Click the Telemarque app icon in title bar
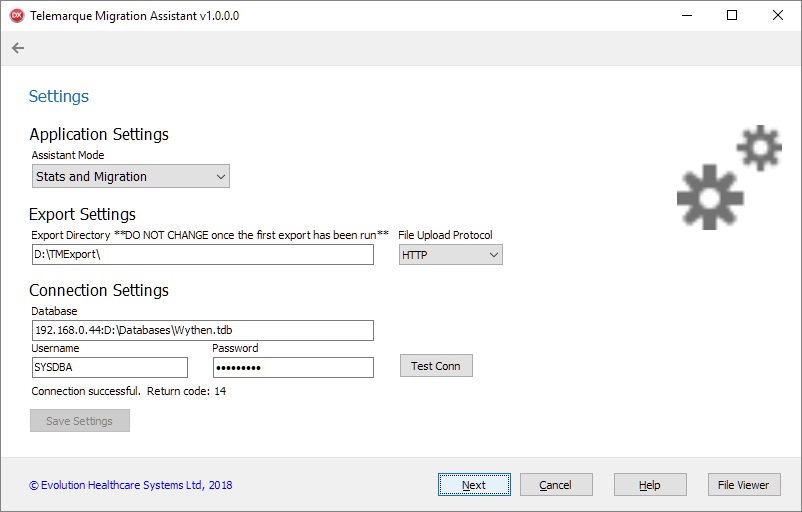This screenshot has width=802, height=512. pos(16,16)
